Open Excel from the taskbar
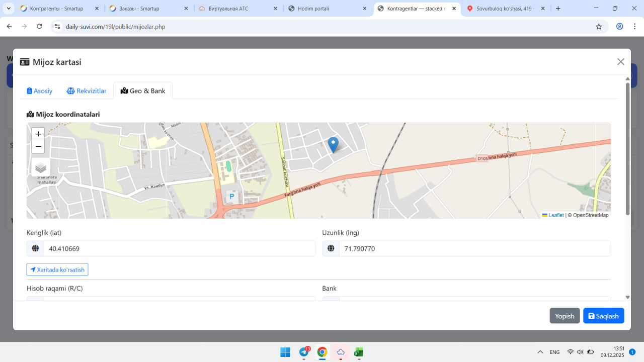644x362 pixels. click(x=359, y=352)
